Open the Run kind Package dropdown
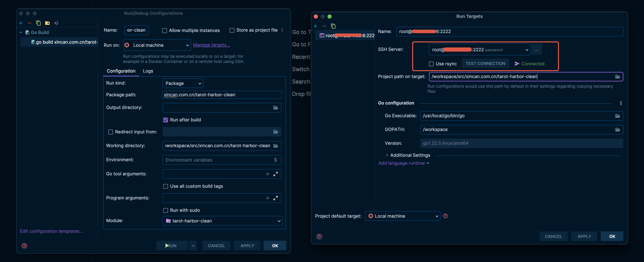The height and width of the screenshot is (262, 644). pyautogui.click(x=183, y=83)
